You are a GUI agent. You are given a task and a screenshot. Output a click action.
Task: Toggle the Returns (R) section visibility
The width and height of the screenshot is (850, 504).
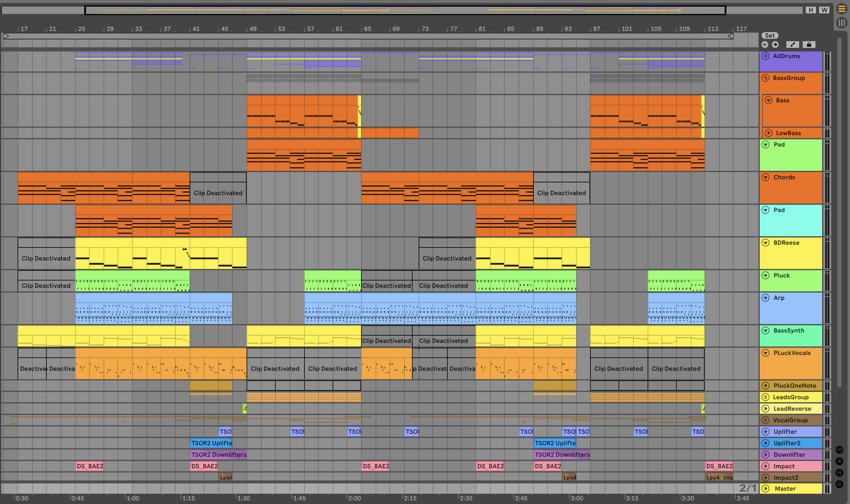(x=839, y=461)
